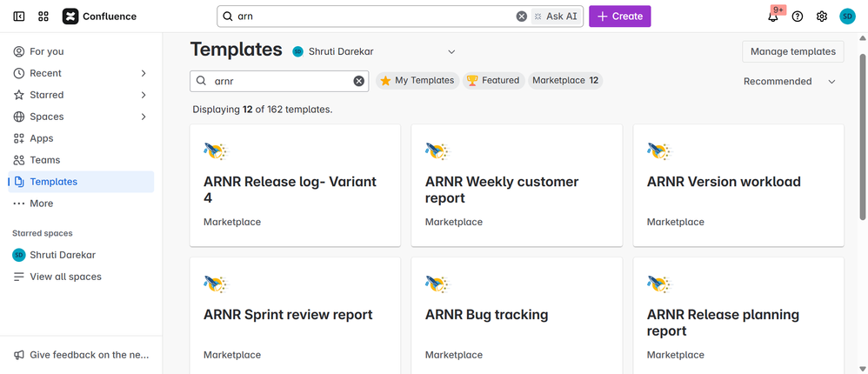Open Apps in the sidebar

click(x=42, y=138)
